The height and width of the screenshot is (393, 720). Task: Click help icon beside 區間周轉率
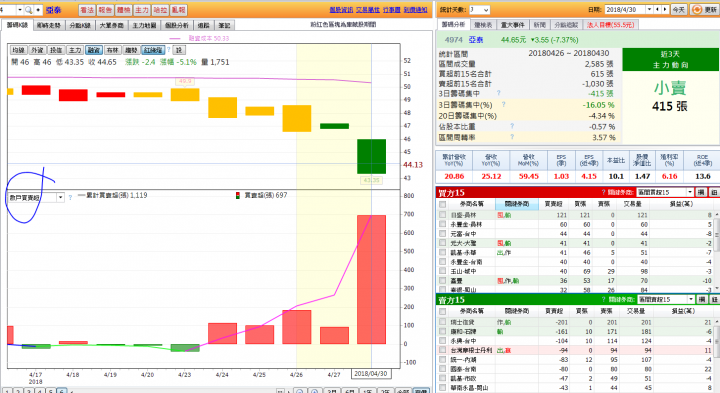coord(512,137)
